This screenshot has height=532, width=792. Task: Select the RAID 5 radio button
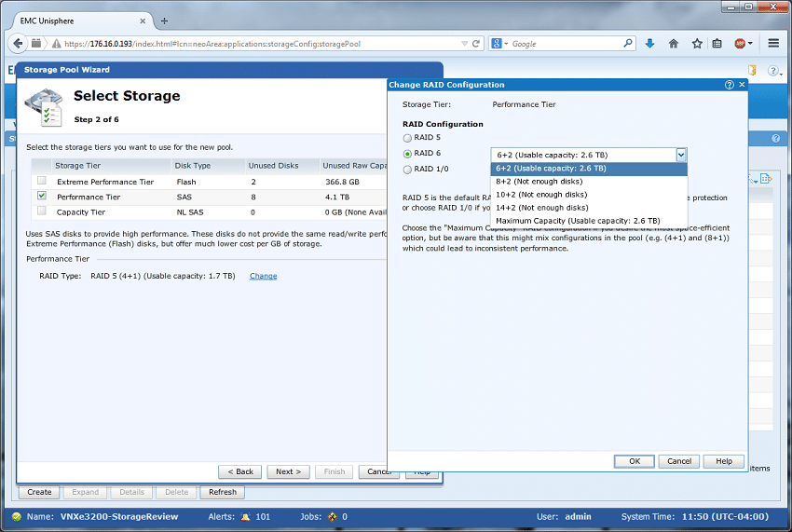tap(407, 138)
